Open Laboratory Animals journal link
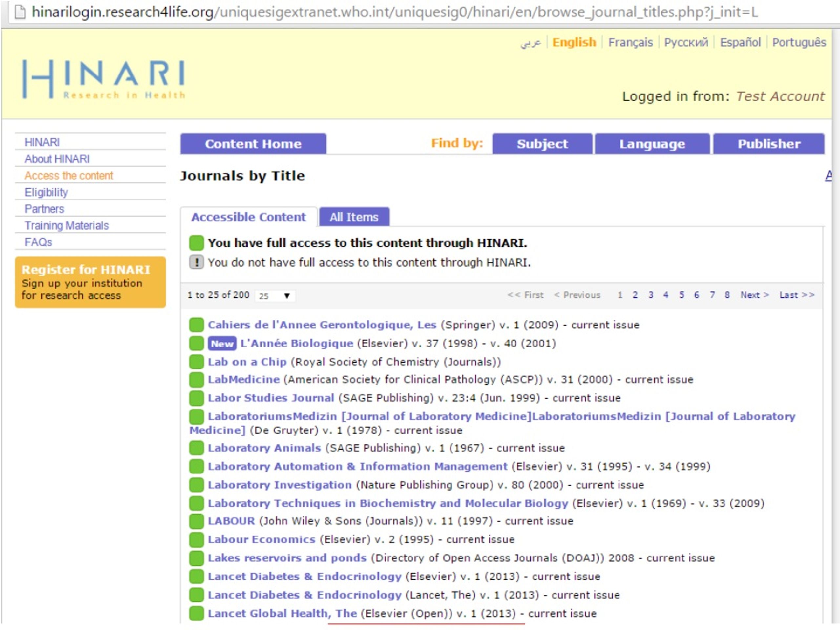The image size is (840, 630). pos(264,448)
